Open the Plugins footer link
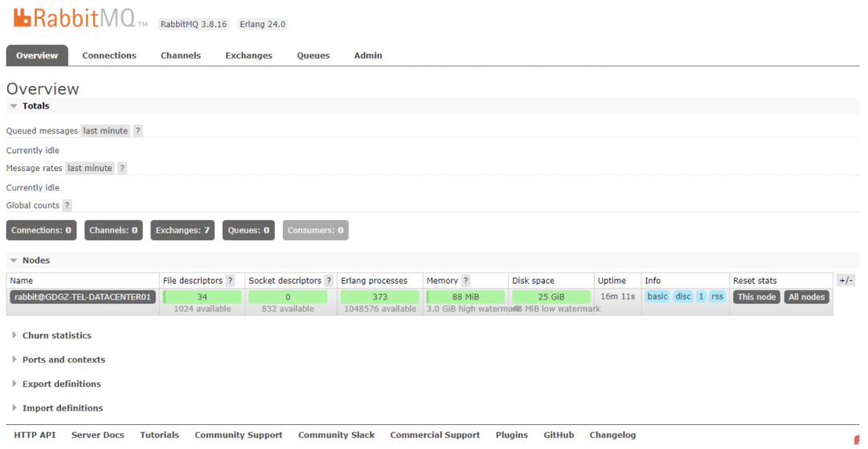 (x=512, y=435)
